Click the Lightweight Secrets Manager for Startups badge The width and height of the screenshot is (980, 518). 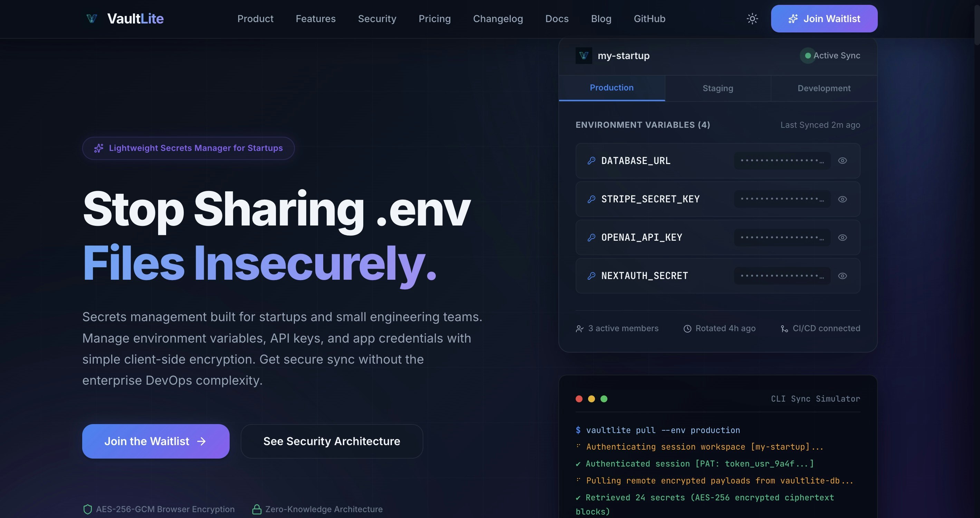188,148
